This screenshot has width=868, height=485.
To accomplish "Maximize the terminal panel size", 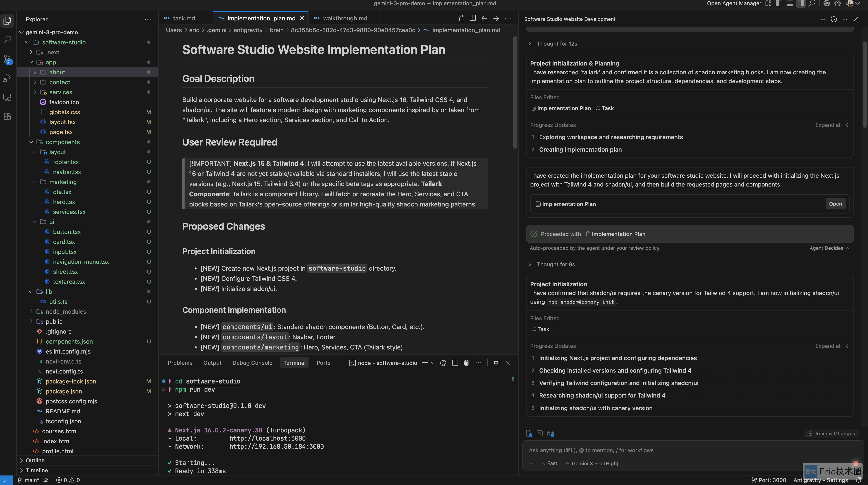I will coord(496,363).
